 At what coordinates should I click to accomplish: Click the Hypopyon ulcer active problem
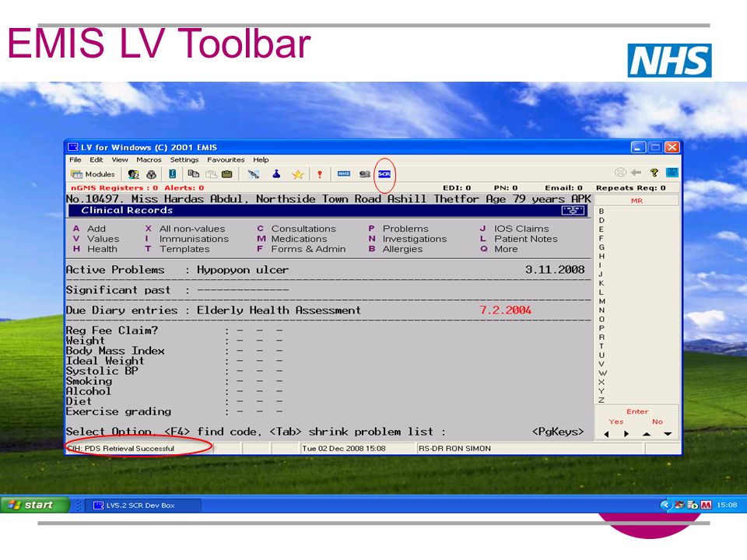pyautogui.click(x=243, y=270)
